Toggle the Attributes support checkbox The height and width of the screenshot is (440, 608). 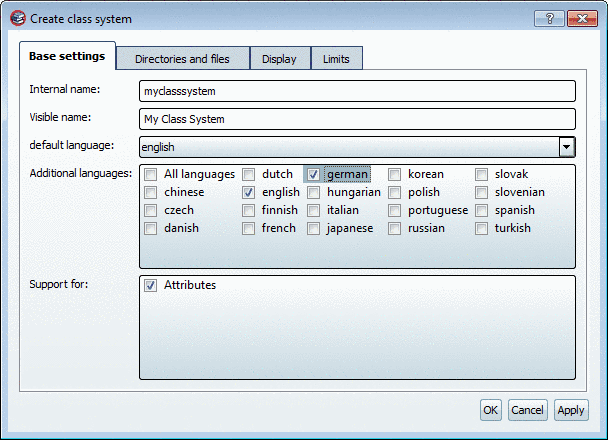pyautogui.click(x=151, y=285)
